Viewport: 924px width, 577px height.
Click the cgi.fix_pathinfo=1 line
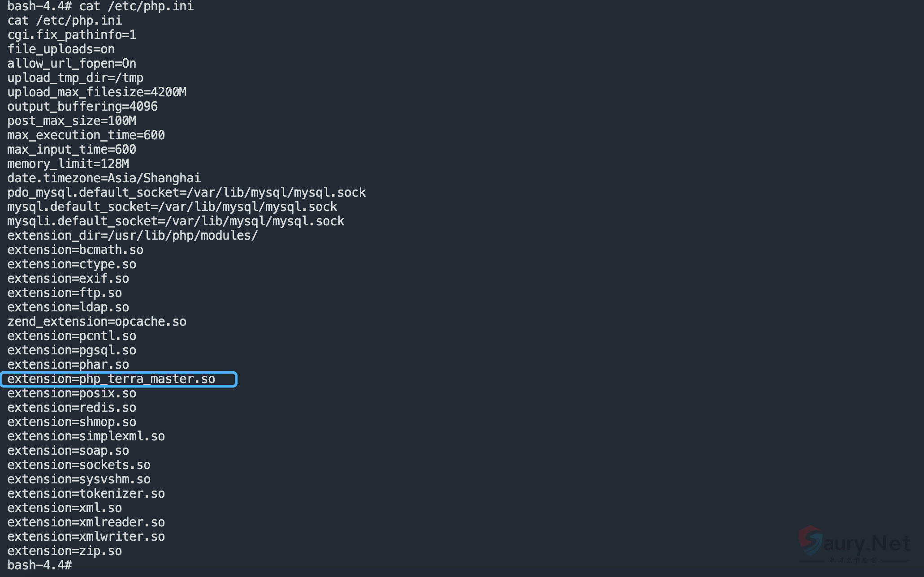72,35
